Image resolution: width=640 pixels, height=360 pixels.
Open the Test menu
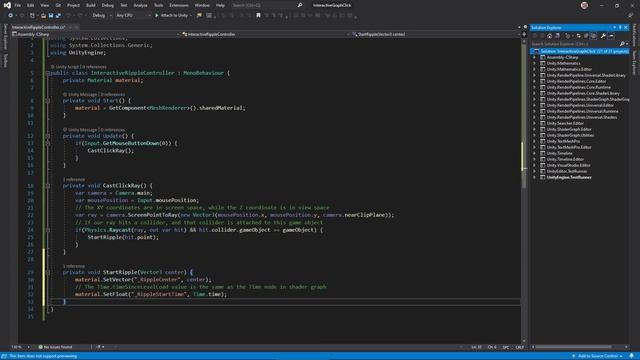click(x=124, y=5)
